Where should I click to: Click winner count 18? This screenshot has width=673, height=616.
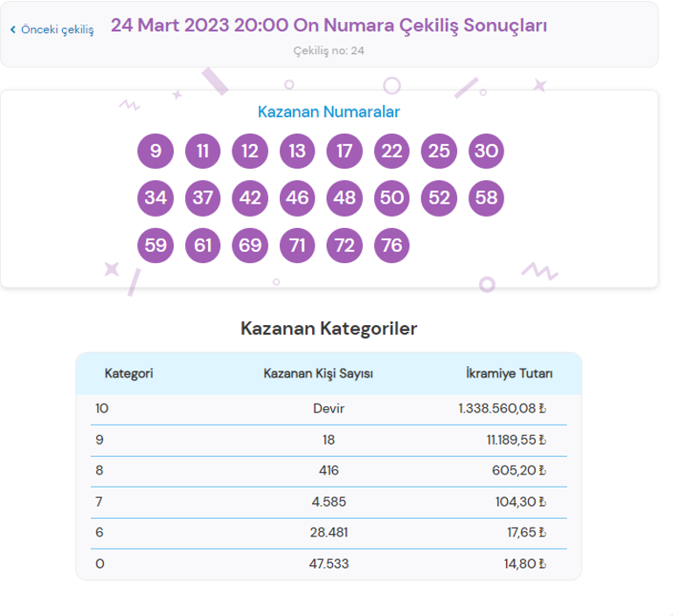click(x=329, y=440)
